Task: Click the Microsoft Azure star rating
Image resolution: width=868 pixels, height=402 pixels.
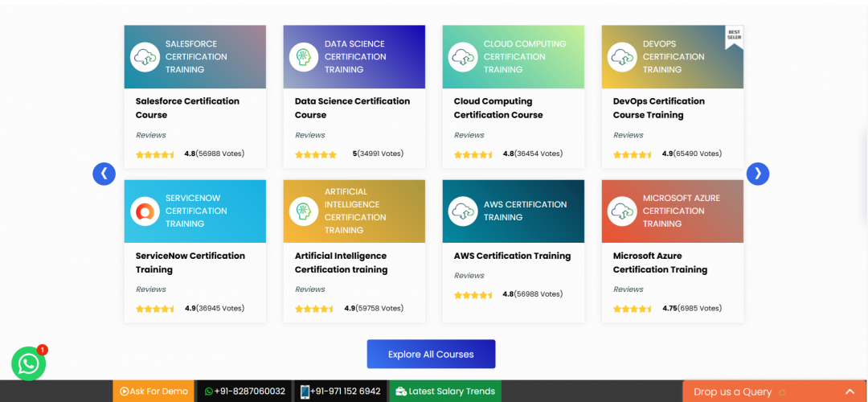Action: (633, 309)
